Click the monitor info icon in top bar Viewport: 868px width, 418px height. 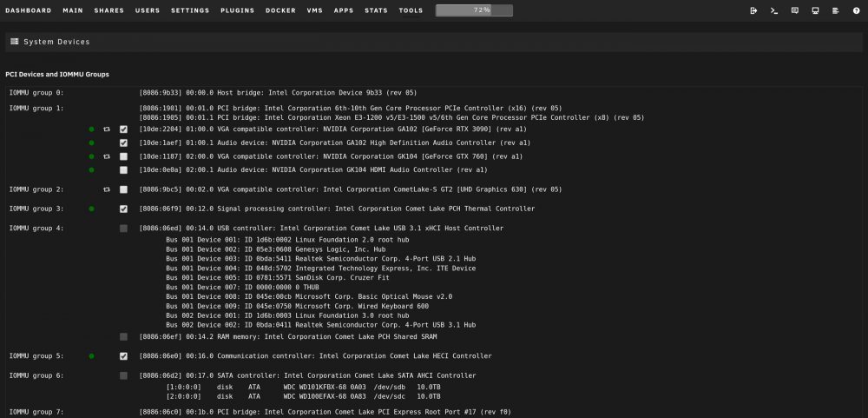click(815, 10)
